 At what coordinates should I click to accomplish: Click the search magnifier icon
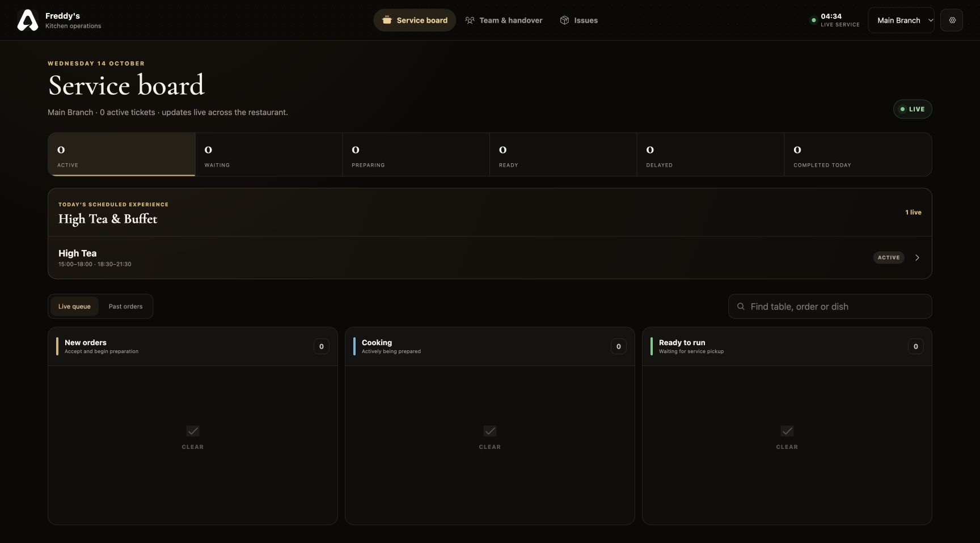pyautogui.click(x=741, y=307)
